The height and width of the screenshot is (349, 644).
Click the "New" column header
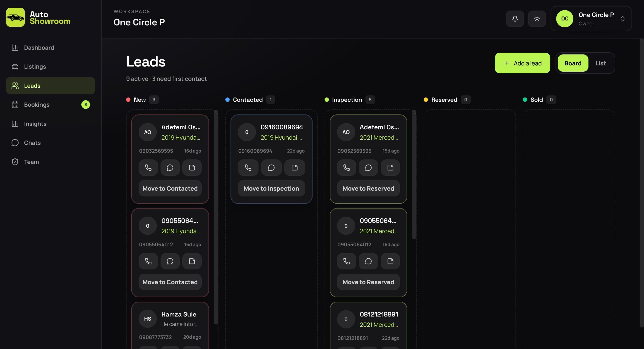139,99
